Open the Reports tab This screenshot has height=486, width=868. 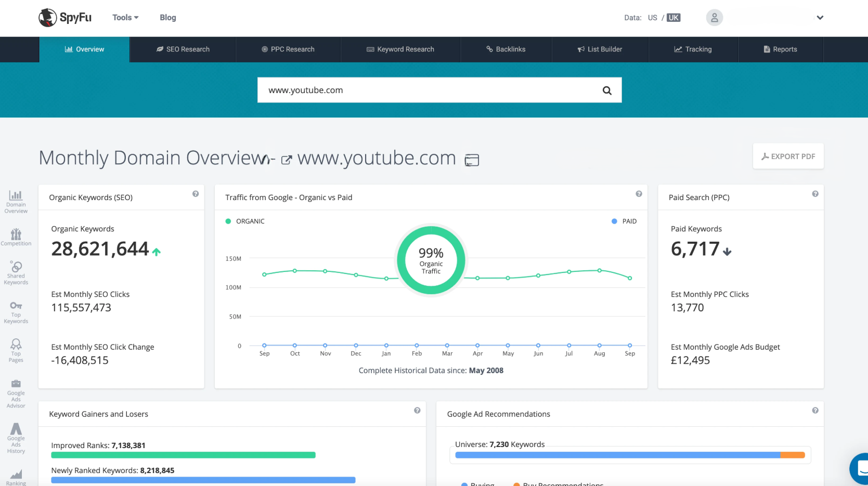pos(781,49)
